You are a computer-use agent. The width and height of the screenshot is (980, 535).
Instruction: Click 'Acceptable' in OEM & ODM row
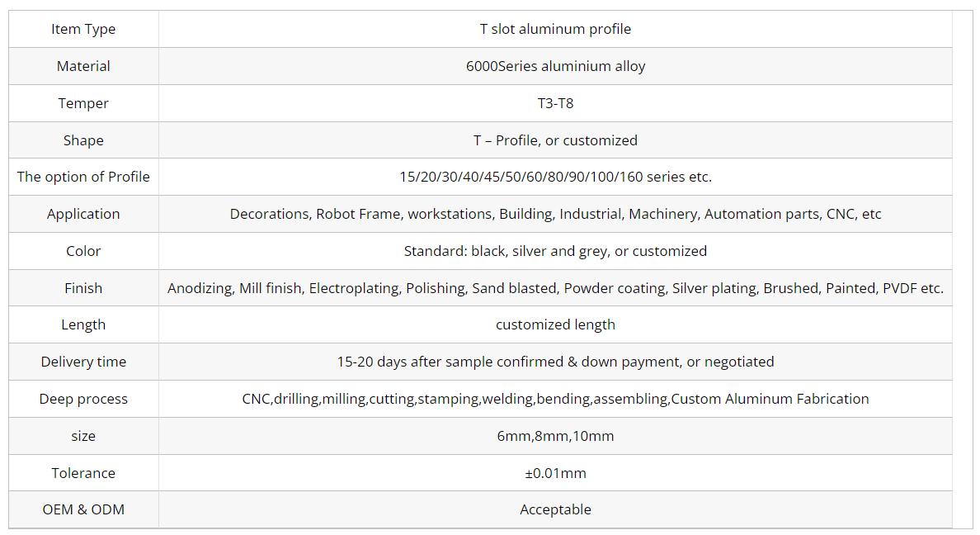click(x=555, y=509)
